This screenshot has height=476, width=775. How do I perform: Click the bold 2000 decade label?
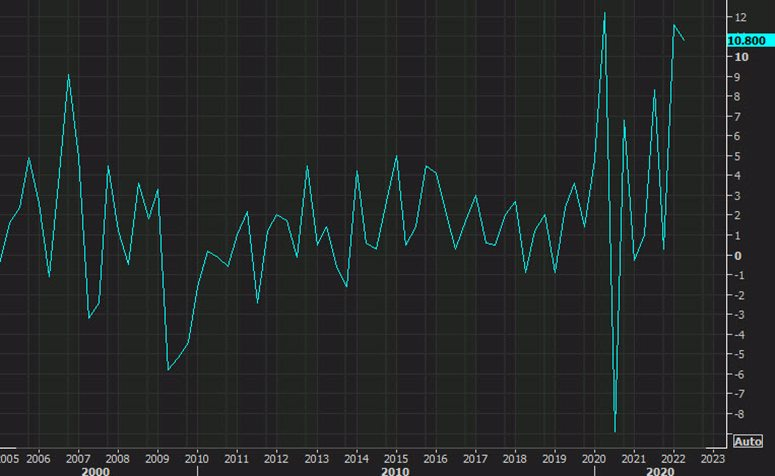click(95, 471)
